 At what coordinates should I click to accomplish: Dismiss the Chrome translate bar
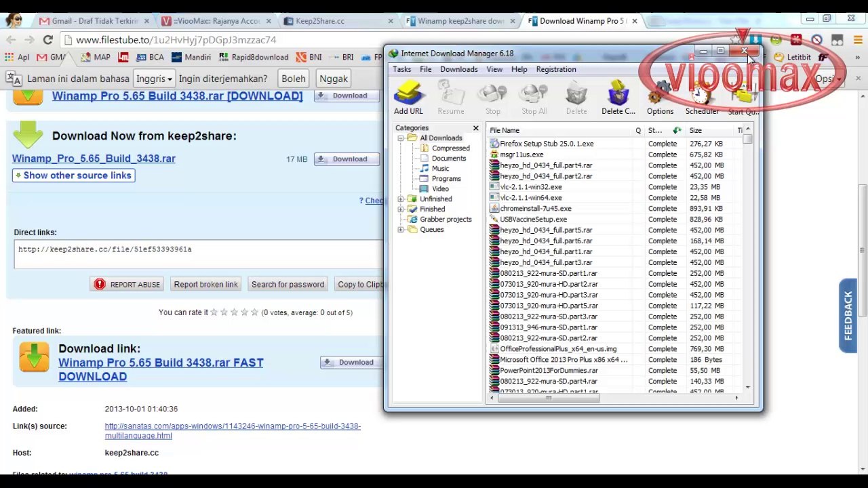click(x=858, y=79)
